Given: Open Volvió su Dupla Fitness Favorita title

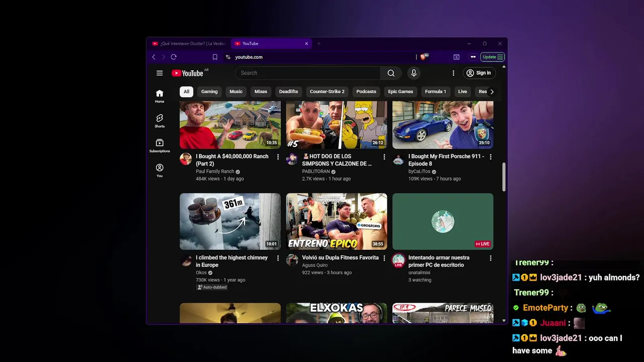Looking at the screenshot, I should tap(340, 257).
